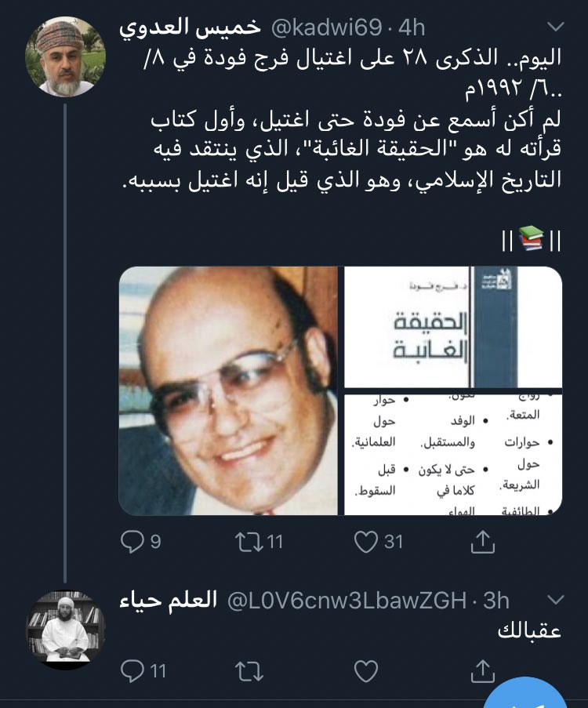The image size is (588, 708).
Task: Open العلم حياء profile avatar
Action: coord(66,631)
